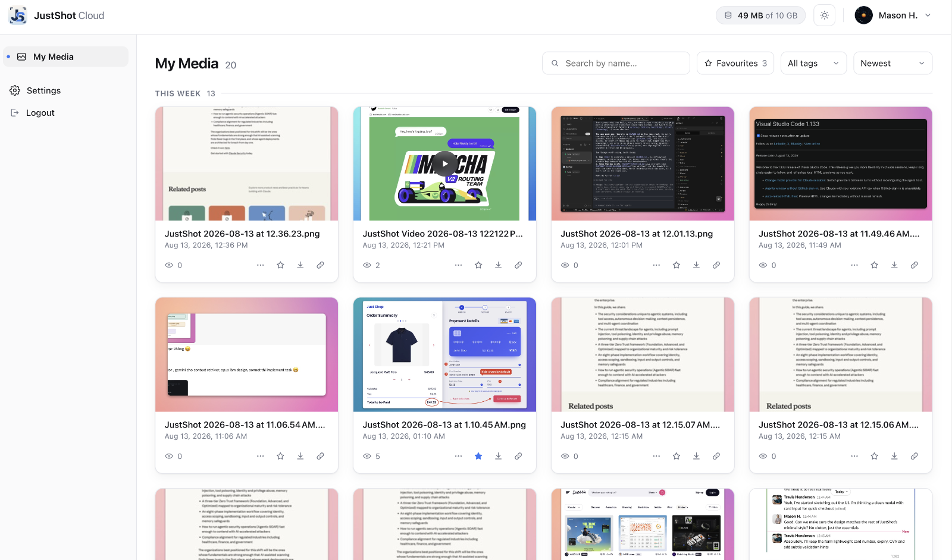Open the title JustShot 2026-08-13 at 1.10.45 AM.png
The height and width of the screenshot is (560, 952).
coord(444,424)
